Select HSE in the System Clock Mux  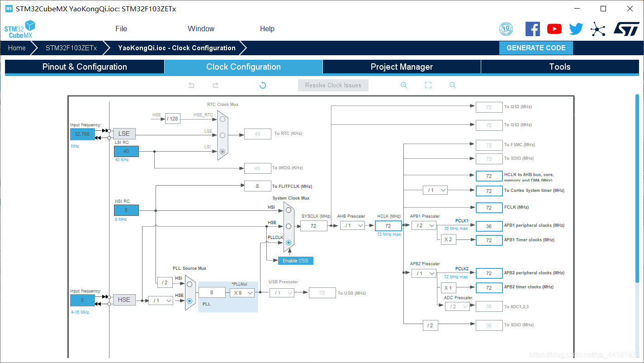click(x=289, y=226)
